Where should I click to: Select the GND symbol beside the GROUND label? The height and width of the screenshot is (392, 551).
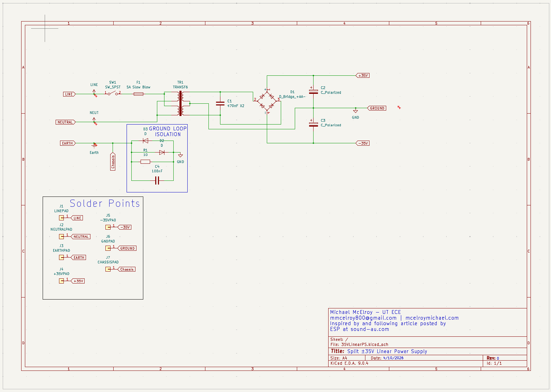click(356, 111)
